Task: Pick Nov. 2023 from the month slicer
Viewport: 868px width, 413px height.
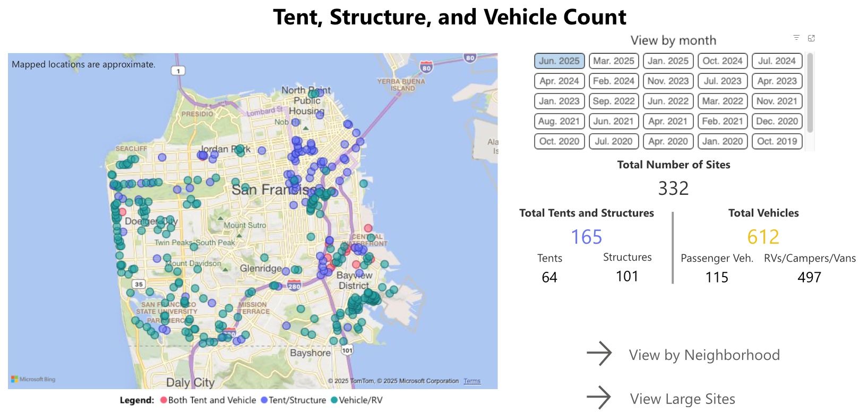Action: 668,81
